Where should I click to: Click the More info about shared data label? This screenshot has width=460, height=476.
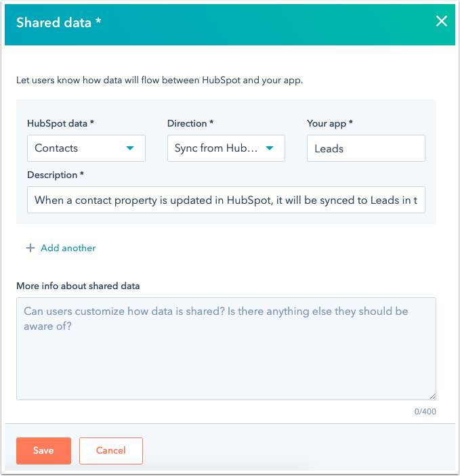point(78,286)
